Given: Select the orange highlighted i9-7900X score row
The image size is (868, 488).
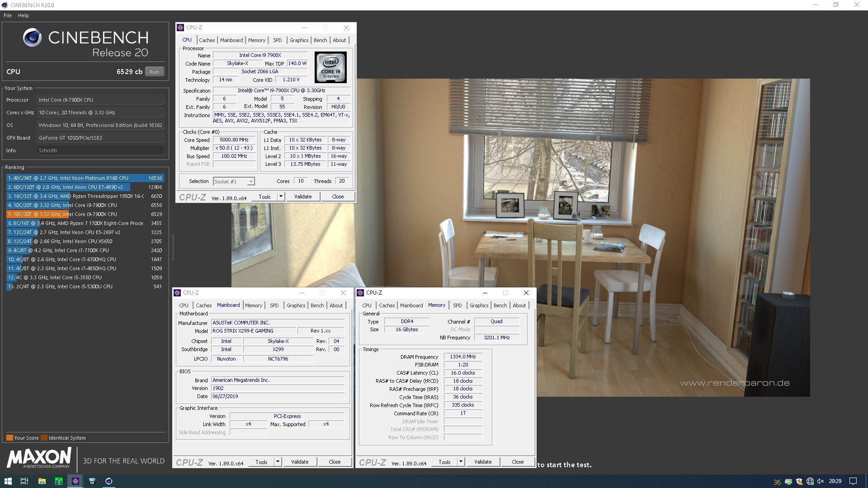Looking at the screenshot, I should 85,214.
